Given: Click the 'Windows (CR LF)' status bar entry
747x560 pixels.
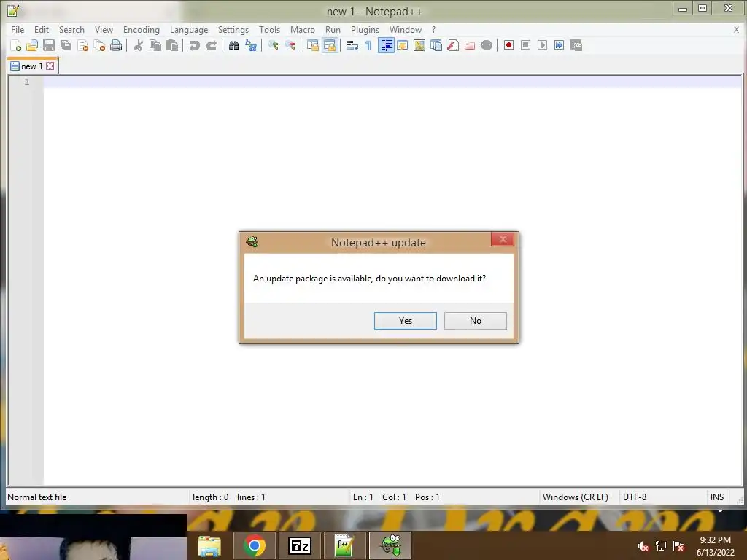Looking at the screenshot, I should 575,497.
